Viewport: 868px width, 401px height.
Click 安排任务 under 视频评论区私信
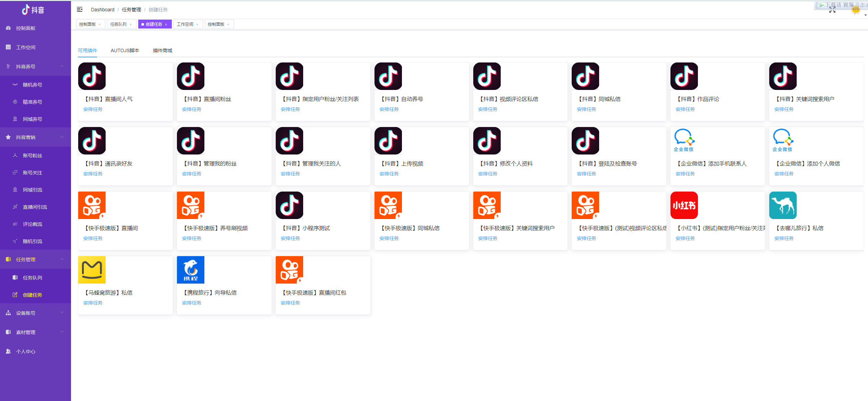[x=488, y=109]
